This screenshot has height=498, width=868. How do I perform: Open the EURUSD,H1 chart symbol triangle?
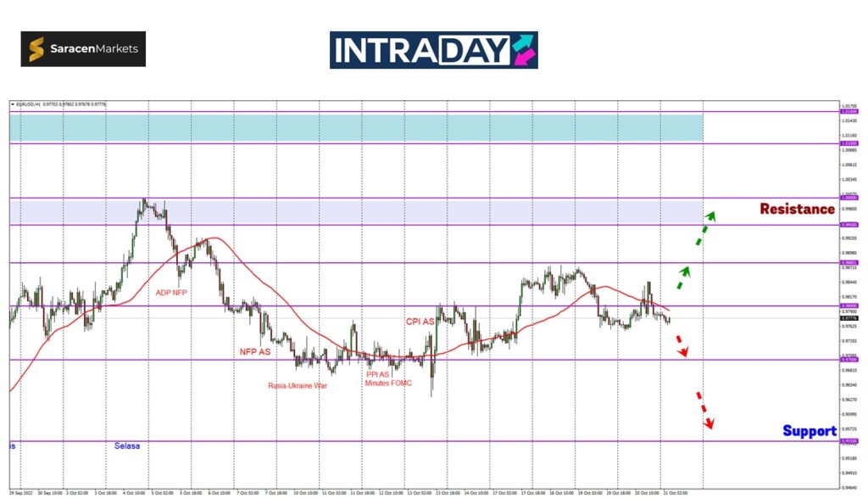pyautogui.click(x=13, y=104)
